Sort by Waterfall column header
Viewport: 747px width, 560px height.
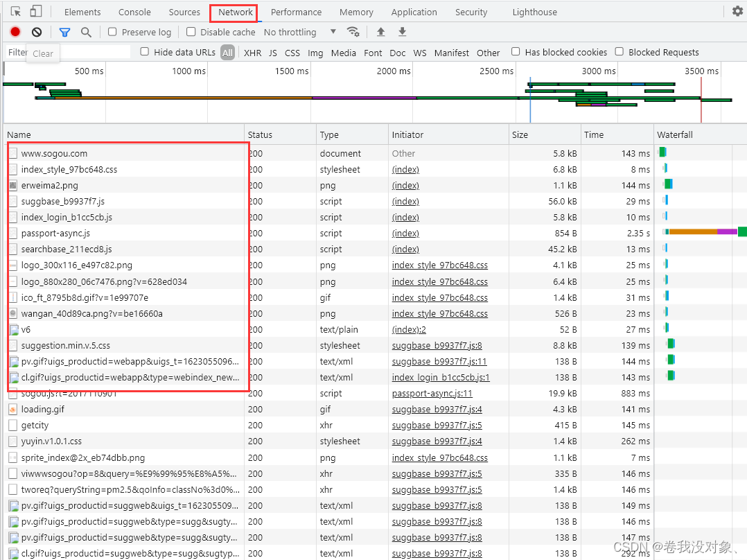[x=701, y=135]
